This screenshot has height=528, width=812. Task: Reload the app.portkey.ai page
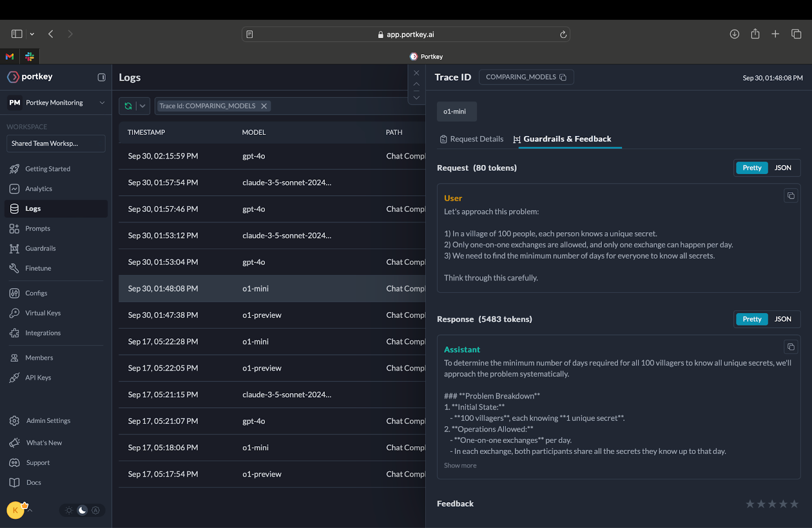point(563,34)
